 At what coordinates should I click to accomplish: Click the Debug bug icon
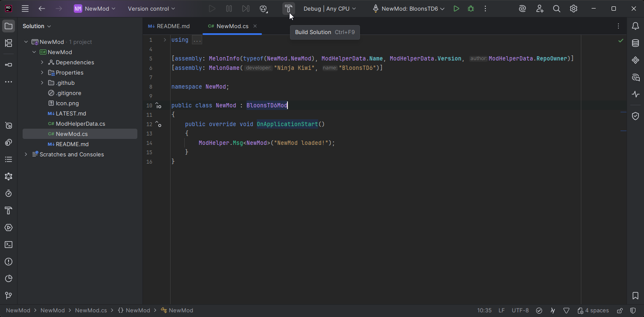[471, 9]
